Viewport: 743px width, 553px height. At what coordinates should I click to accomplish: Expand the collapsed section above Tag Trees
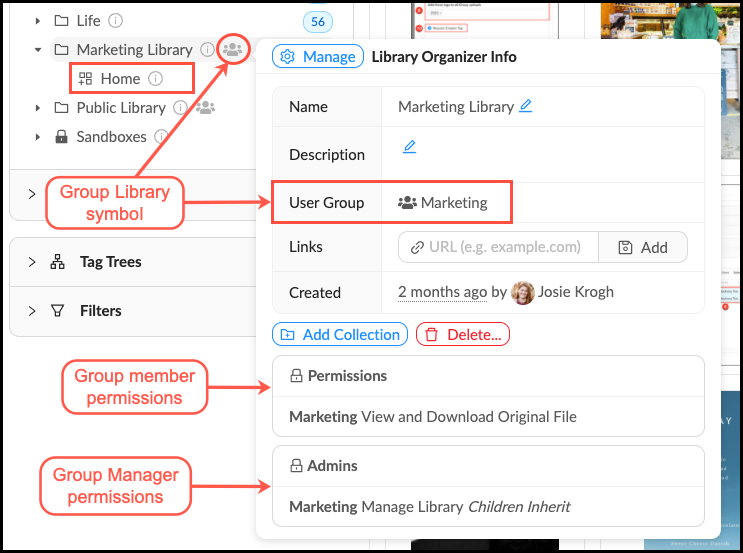point(32,194)
